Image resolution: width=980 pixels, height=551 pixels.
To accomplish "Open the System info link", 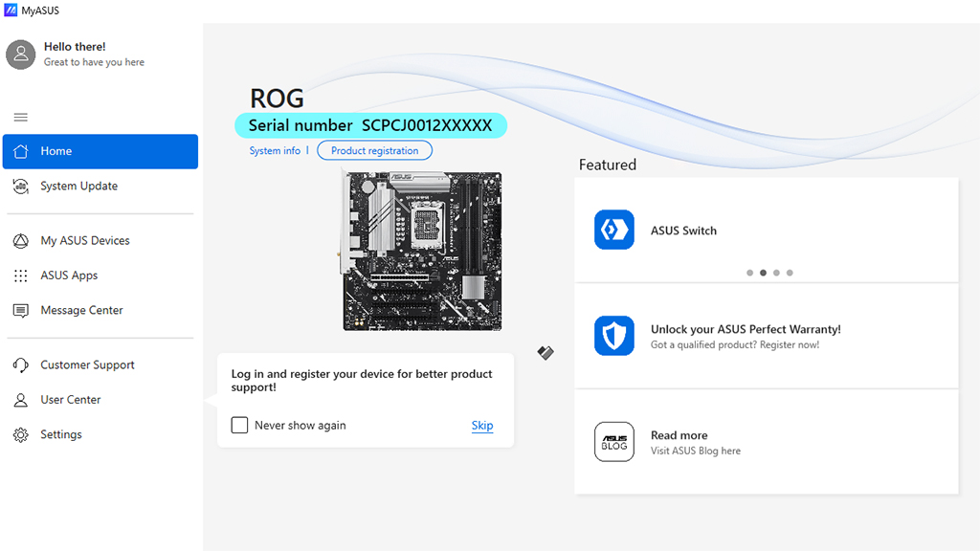I will pyautogui.click(x=275, y=150).
